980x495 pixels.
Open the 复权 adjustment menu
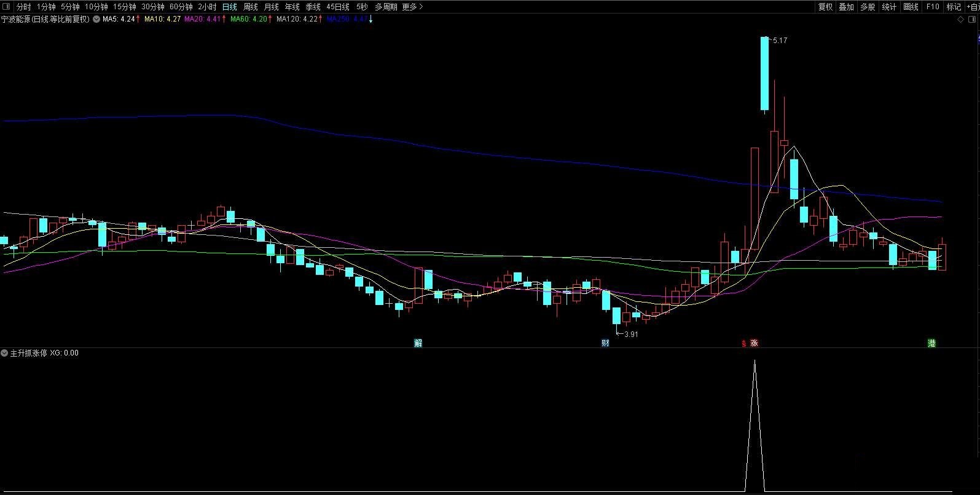pyautogui.click(x=825, y=7)
